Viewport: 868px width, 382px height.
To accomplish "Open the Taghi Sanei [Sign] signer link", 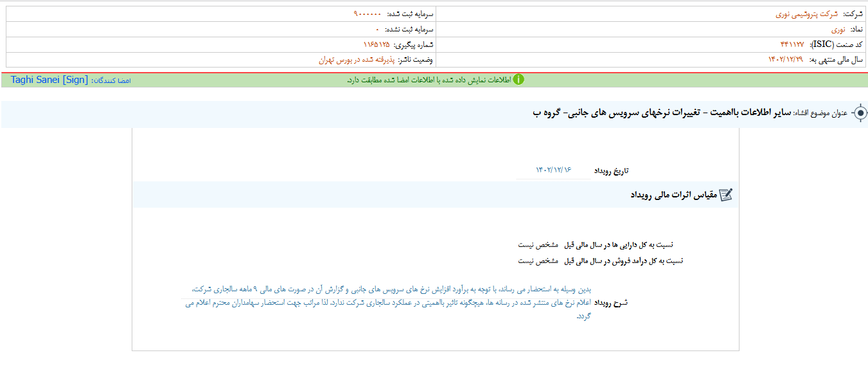I will 49,80.
